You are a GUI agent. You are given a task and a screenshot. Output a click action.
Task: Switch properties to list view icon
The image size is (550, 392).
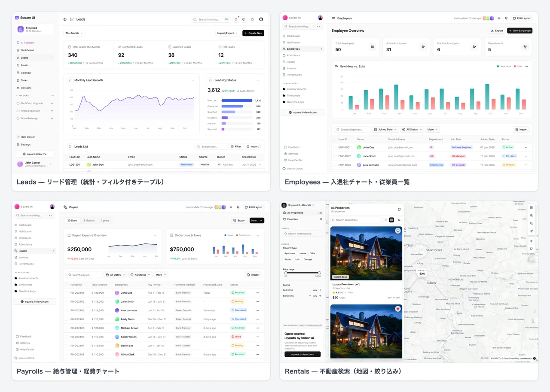[x=386, y=220]
